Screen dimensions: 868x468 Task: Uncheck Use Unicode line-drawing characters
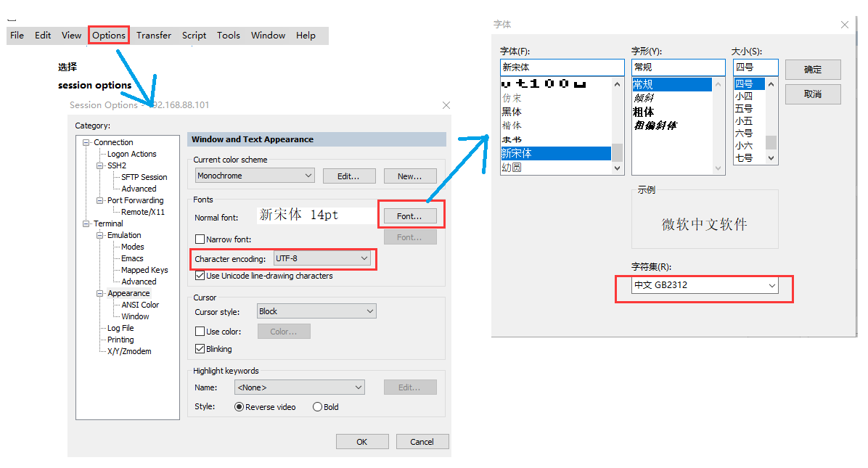tap(200, 276)
